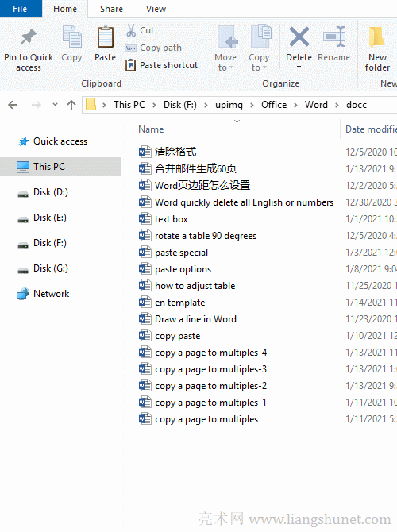Screen dimensions: 397x532
Task: Expand the Delete button dropdown arrow
Action: coord(299,67)
